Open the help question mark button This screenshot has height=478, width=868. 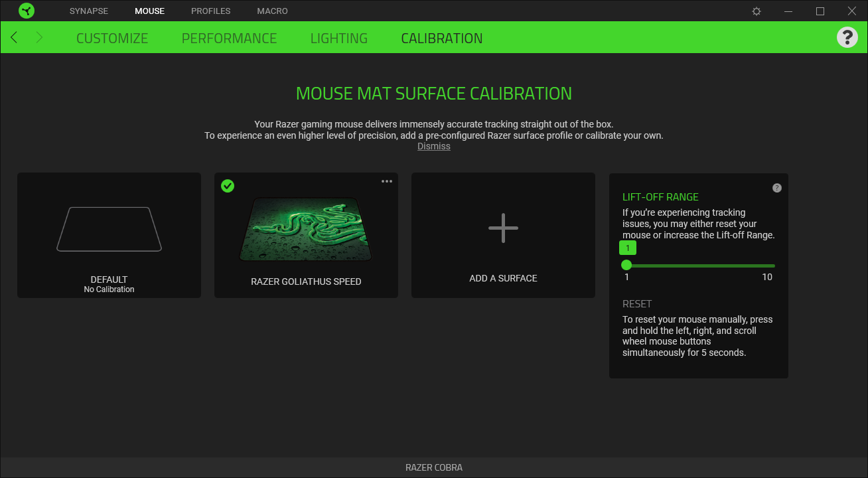click(847, 37)
